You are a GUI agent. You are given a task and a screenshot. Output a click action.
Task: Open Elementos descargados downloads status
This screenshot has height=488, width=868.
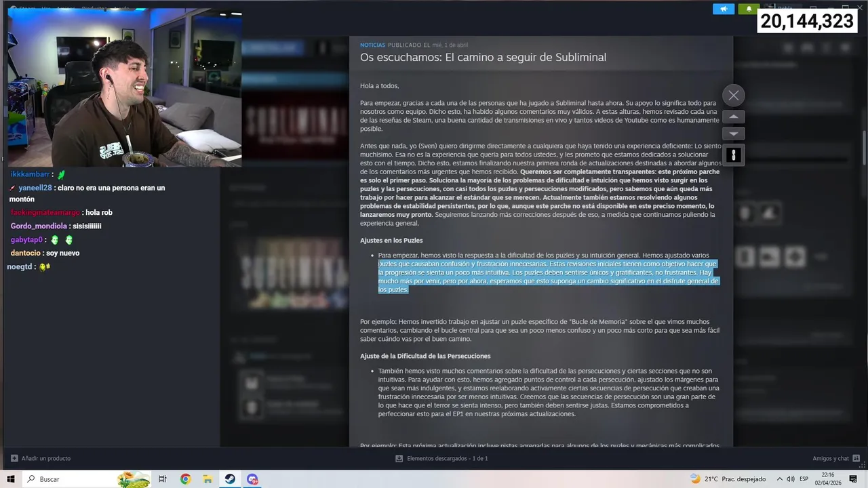pyautogui.click(x=441, y=458)
